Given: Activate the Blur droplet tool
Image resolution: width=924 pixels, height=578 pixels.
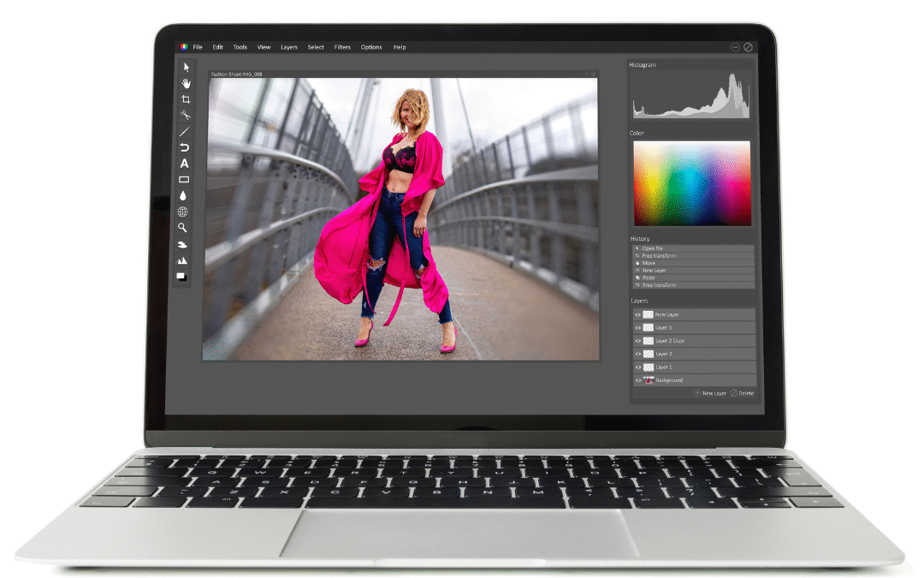Looking at the screenshot, I should [x=185, y=195].
